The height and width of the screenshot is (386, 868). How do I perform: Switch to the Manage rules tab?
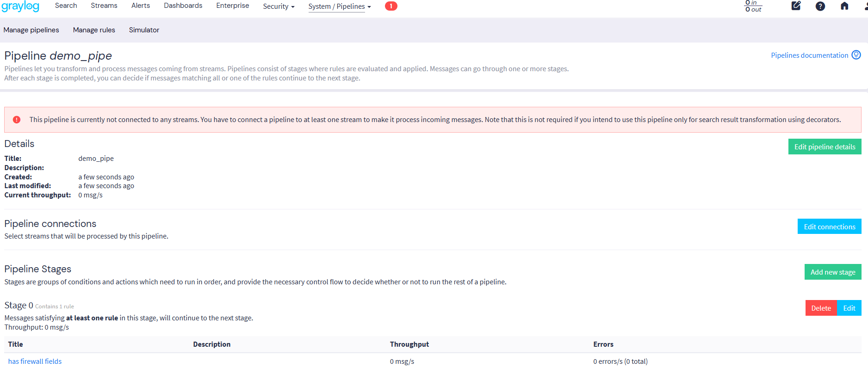click(94, 30)
